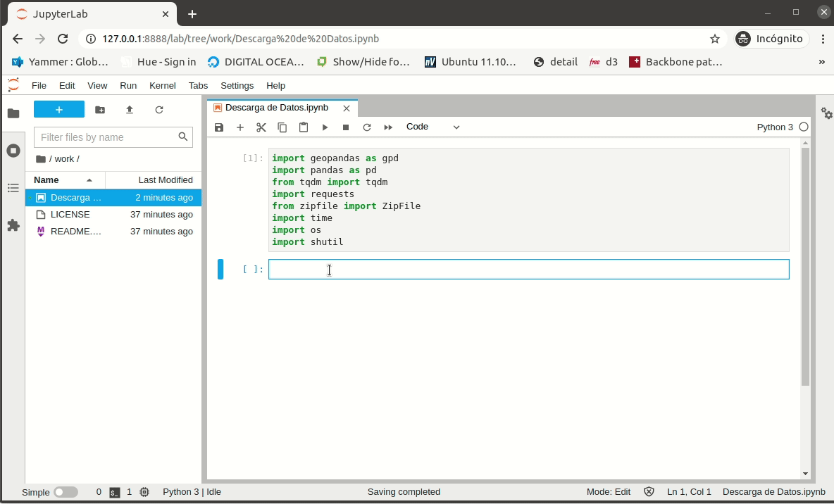Close the Descarga de Datos.ipynb tab

pos(347,108)
